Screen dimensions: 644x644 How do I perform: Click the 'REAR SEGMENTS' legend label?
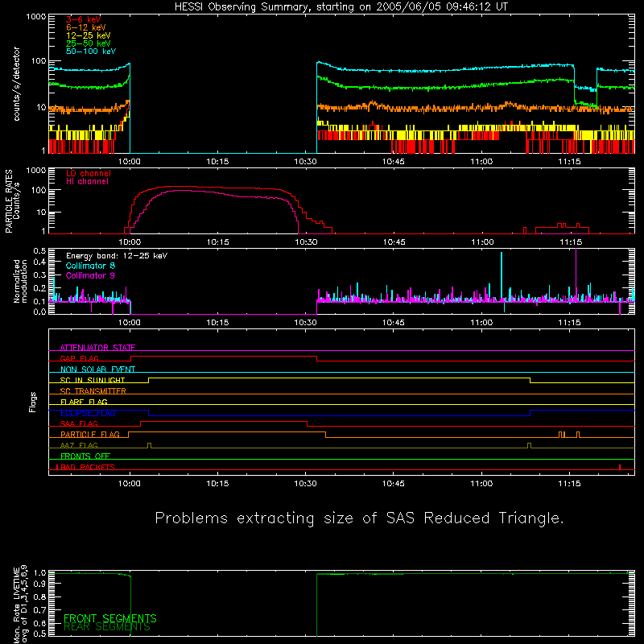click(107, 627)
